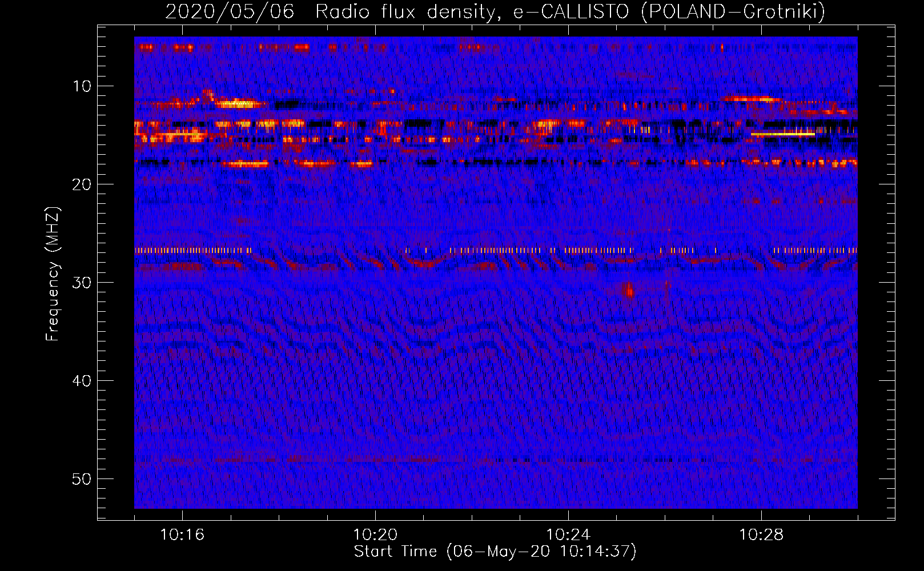Image resolution: width=924 pixels, height=571 pixels.
Task: Click the 10:20 time tick label
Action: (x=375, y=535)
